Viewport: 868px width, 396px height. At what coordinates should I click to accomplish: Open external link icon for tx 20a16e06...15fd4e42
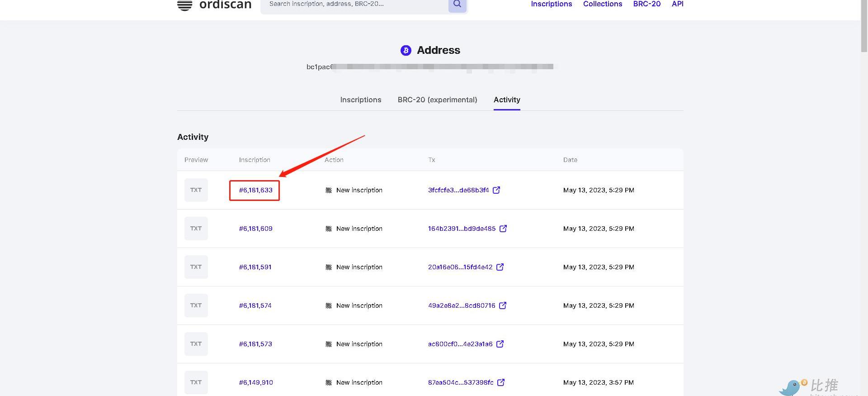(x=500, y=267)
